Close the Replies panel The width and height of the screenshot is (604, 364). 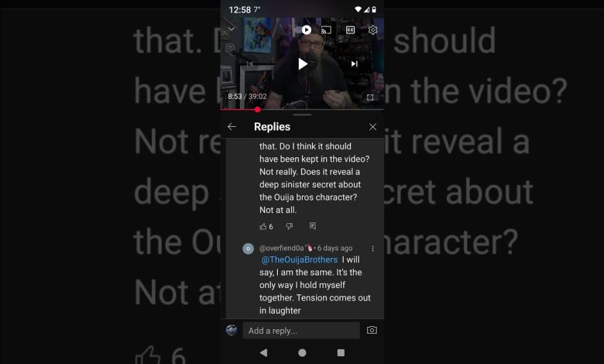click(372, 127)
